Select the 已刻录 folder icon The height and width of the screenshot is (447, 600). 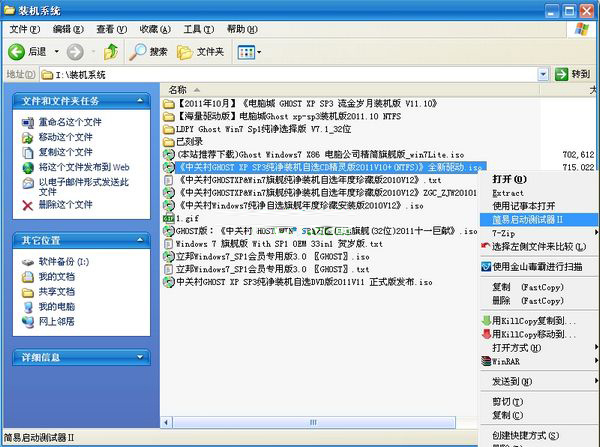(169, 142)
